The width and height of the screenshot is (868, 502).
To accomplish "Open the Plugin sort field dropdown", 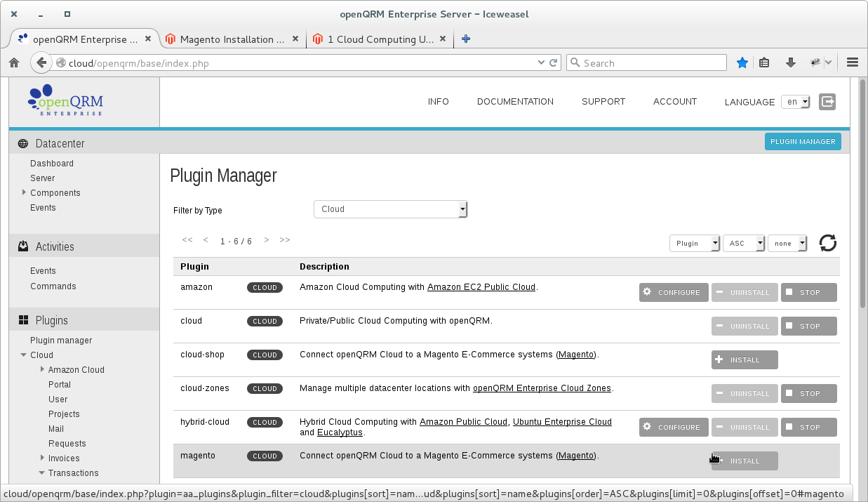I will [695, 243].
